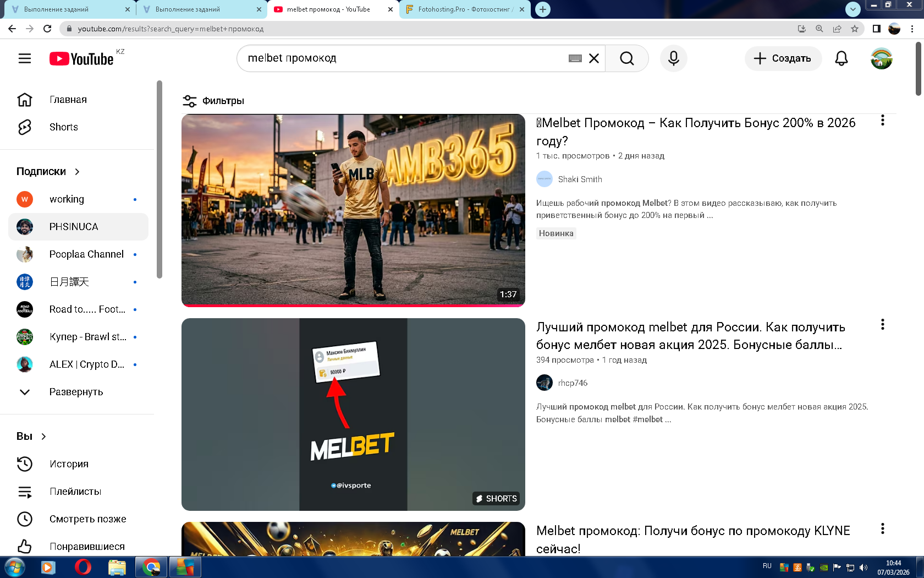Open more options for the Melbet 200% bonus video
The width and height of the screenshot is (924, 578).
[x=882, y=121]
